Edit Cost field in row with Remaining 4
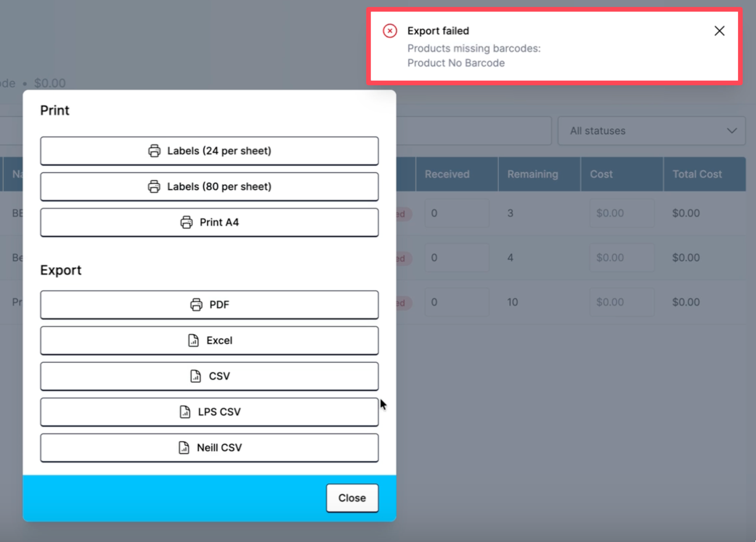Screen dimensions: 756x542 622,258
